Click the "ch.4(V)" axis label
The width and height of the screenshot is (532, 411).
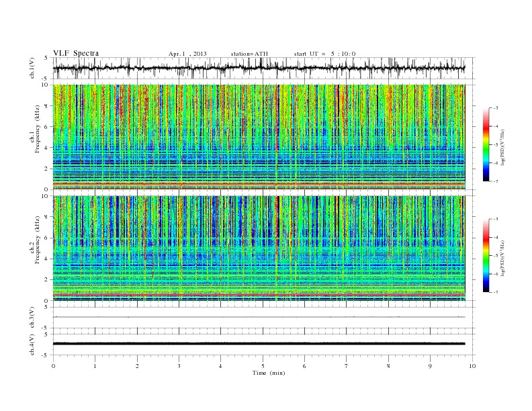pos(32,345)
